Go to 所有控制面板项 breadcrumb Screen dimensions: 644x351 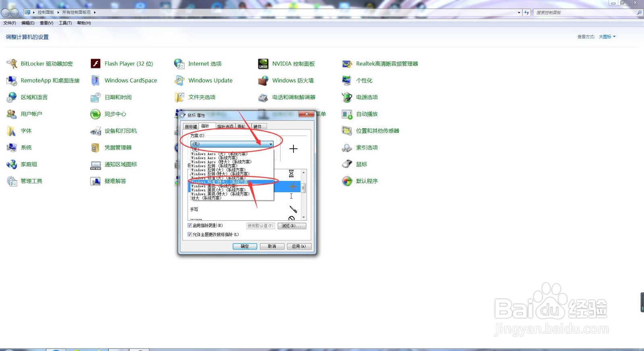pos(76,12)
